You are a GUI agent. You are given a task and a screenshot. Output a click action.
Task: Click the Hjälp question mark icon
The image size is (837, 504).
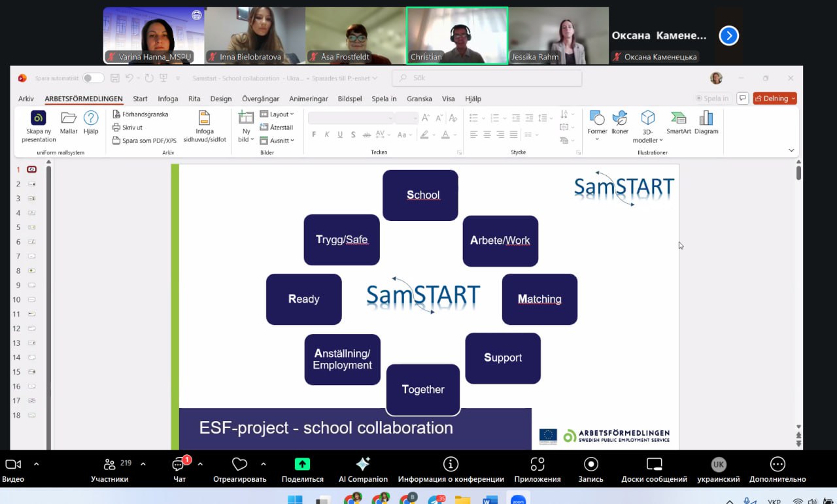pyautogui.click(x=91, y=118)
